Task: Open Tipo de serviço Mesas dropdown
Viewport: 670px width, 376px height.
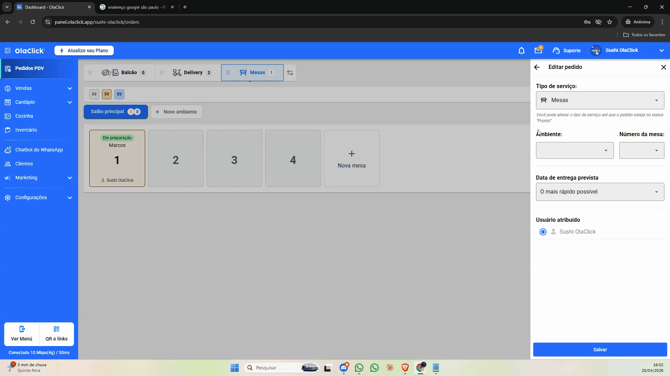Action: click(600, 100)
